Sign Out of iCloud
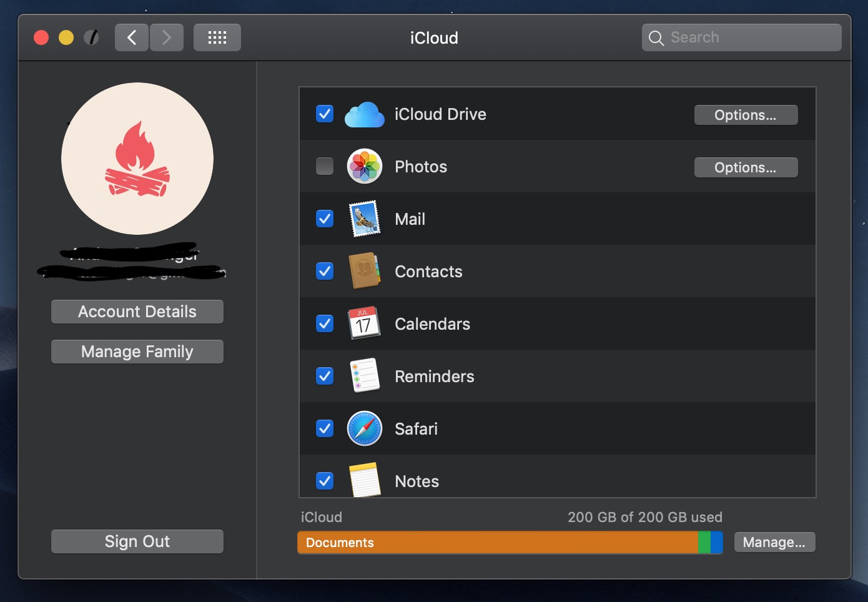The height and width of the screenshot is (602, 868). [137, 541]
